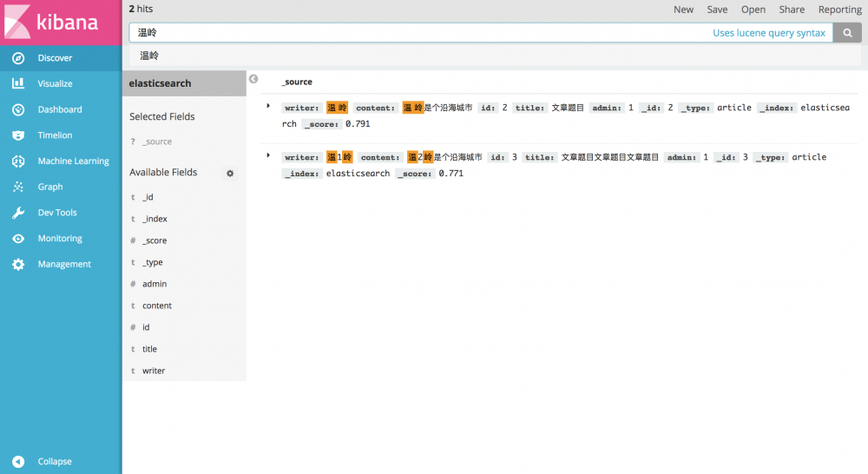Open Discover compass icon

point(18,58)
